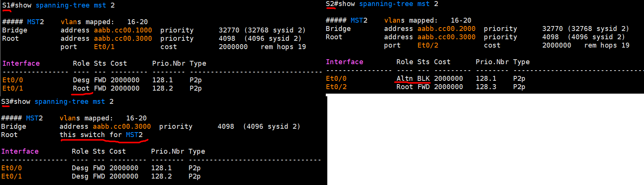
Task: Select S2 bridge address aabb.cc00.2000
Action: (x=446, y=29)
